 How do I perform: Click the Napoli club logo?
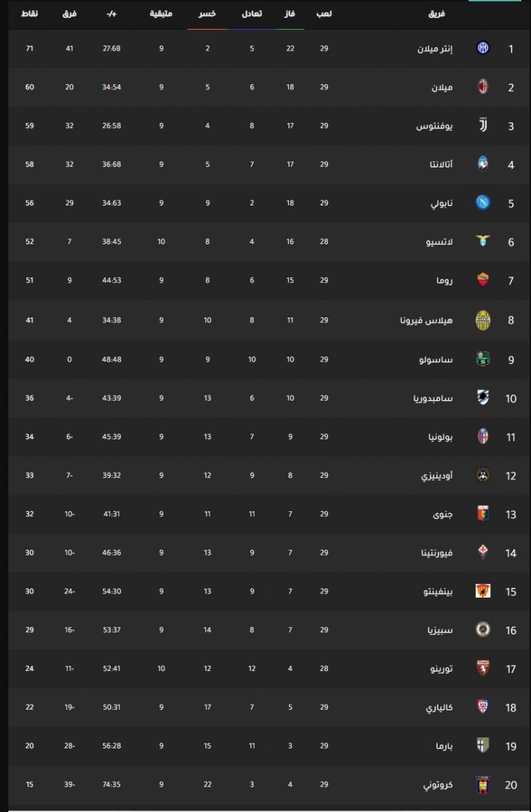(x=483, y=203)
